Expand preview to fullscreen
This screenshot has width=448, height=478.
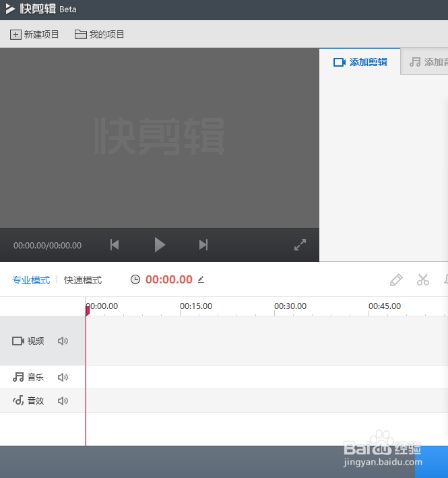[x=300, y=245]
